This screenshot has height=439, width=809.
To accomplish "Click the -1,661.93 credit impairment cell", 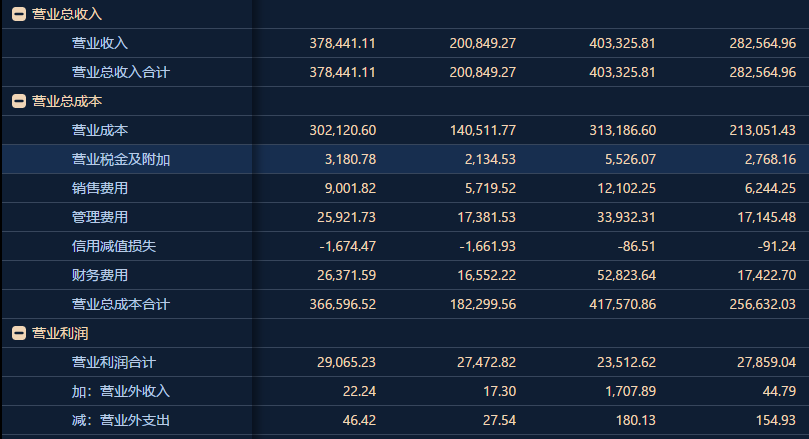I will (488, 246).
